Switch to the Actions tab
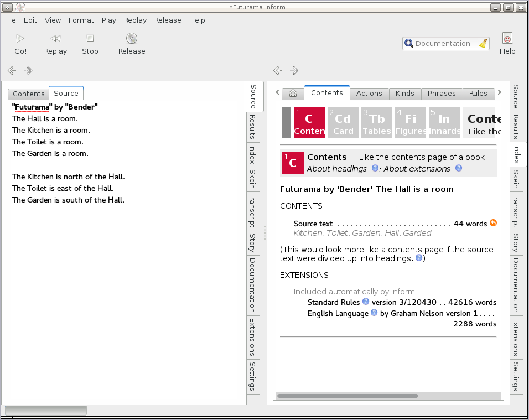This screenshot has width=529, height=420. tap(369, 93)
